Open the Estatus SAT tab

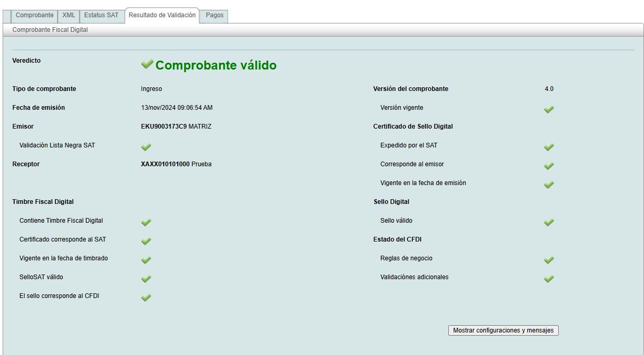click(102, 16)
